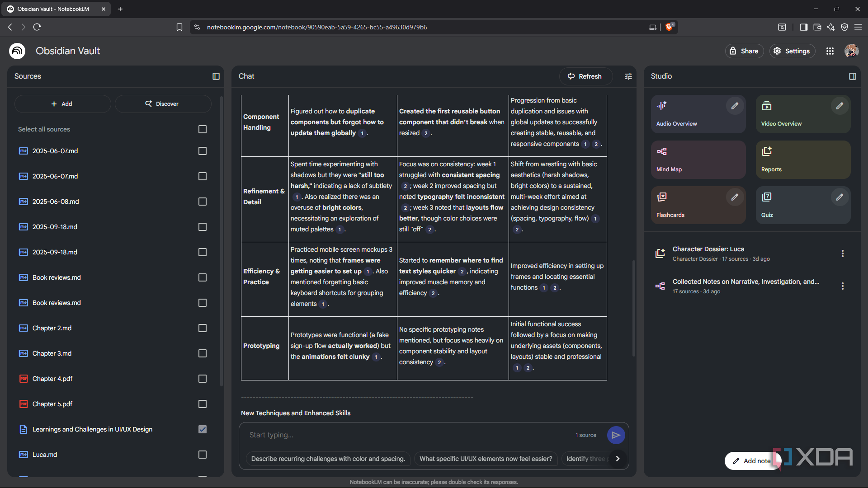Image resolution: width=868 pixels, height=488 pixels.
Task: Open Brave shields icon in address bar
Action: 670,27
